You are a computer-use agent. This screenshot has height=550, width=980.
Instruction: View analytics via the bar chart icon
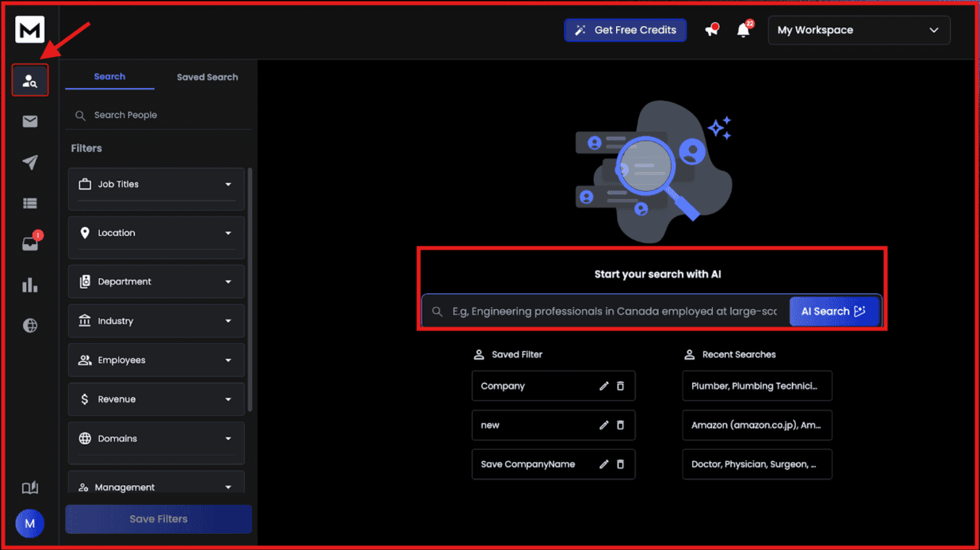29,285
